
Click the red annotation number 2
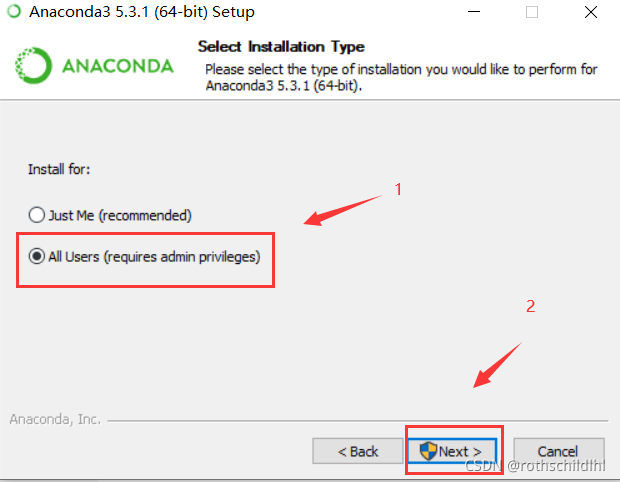point(531,306)
